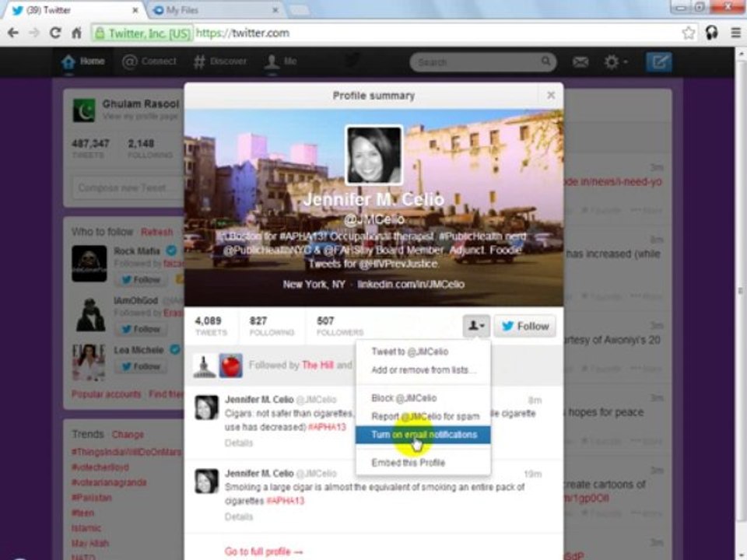Viewport: 747px width, 560px height.
Task: Click the search magnifier icon
Action: (x=546, y=61)
